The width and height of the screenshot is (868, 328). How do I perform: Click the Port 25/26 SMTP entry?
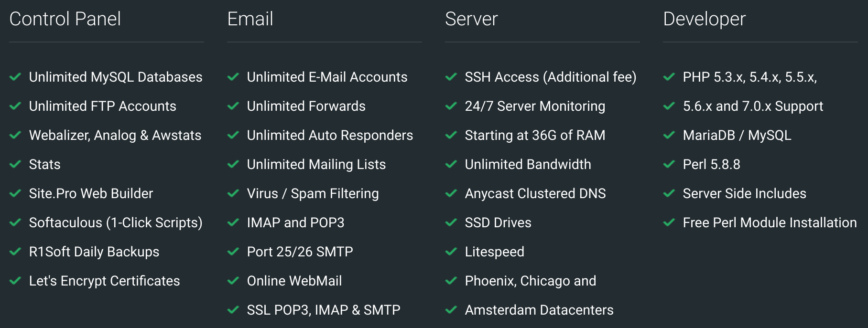(300, 252)
